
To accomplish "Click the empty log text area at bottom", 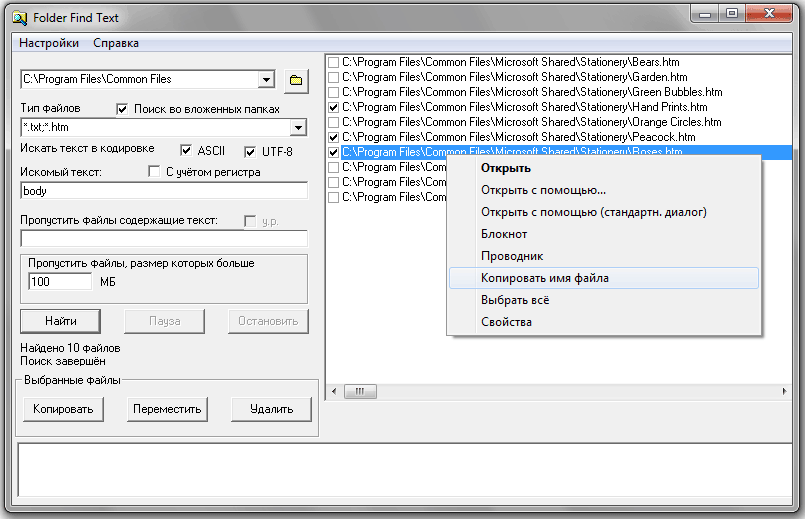I will (x=405, y=470).
